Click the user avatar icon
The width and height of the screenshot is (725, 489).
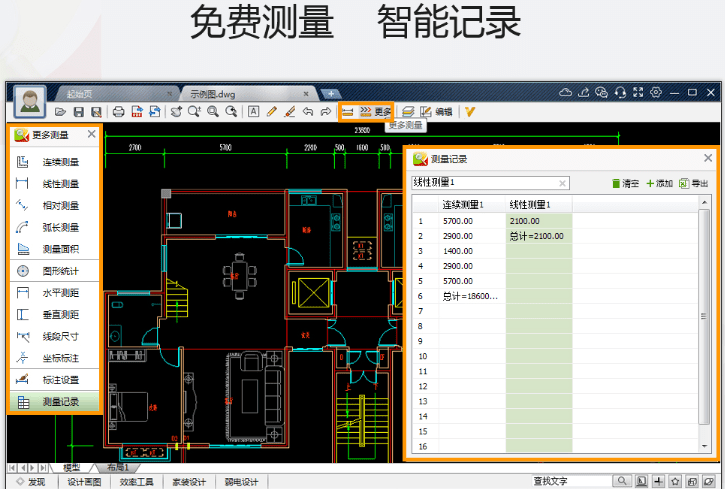pos(30,102)
